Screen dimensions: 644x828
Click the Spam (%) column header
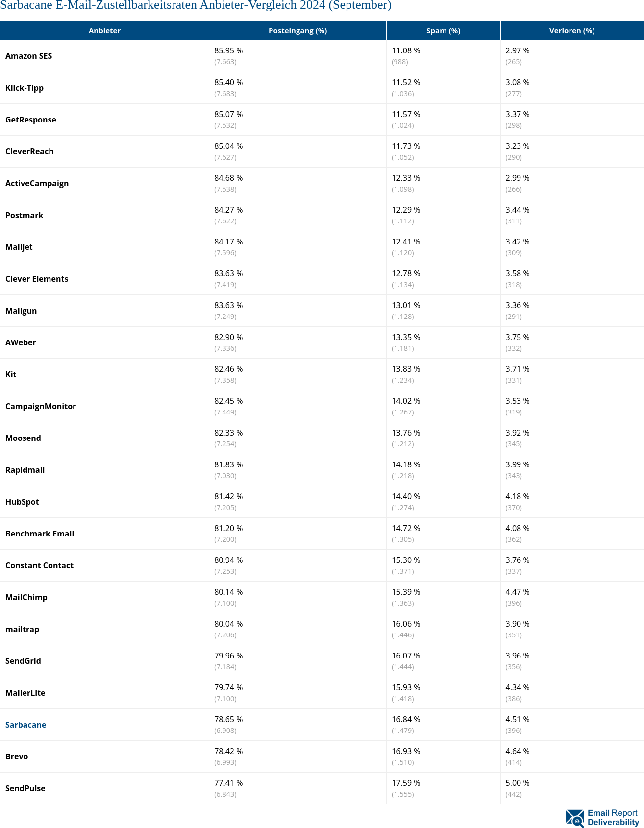pyautogui.click(x=443, y=31)
